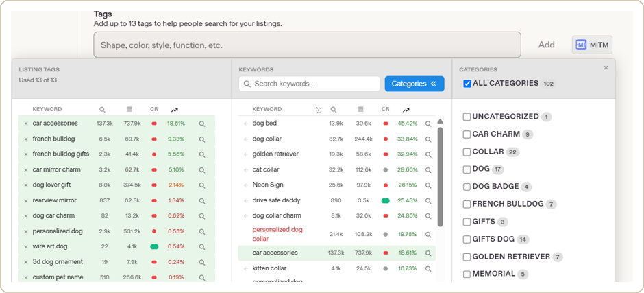Search icon for dog lover gift tag

click(x=201, y=185)
